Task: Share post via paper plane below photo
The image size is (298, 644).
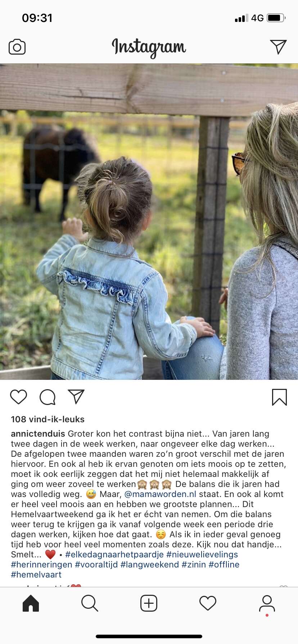Action: click(x=76, y=396)
